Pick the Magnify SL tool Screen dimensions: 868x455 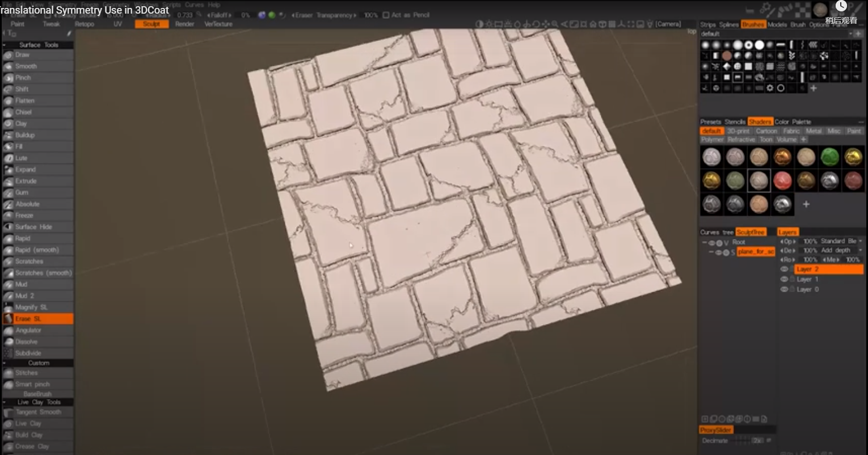pyautogui.click(x=37, y=307)
